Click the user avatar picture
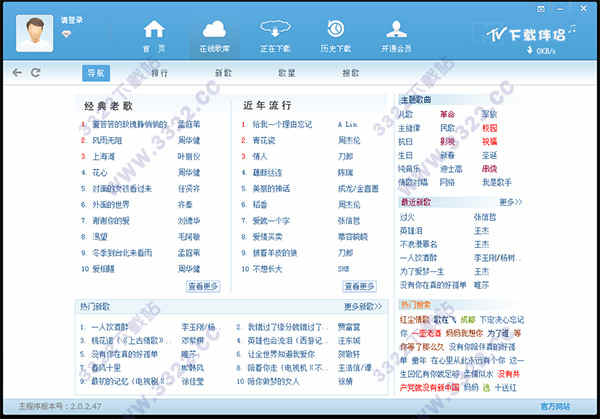 (x=34, y=33)
